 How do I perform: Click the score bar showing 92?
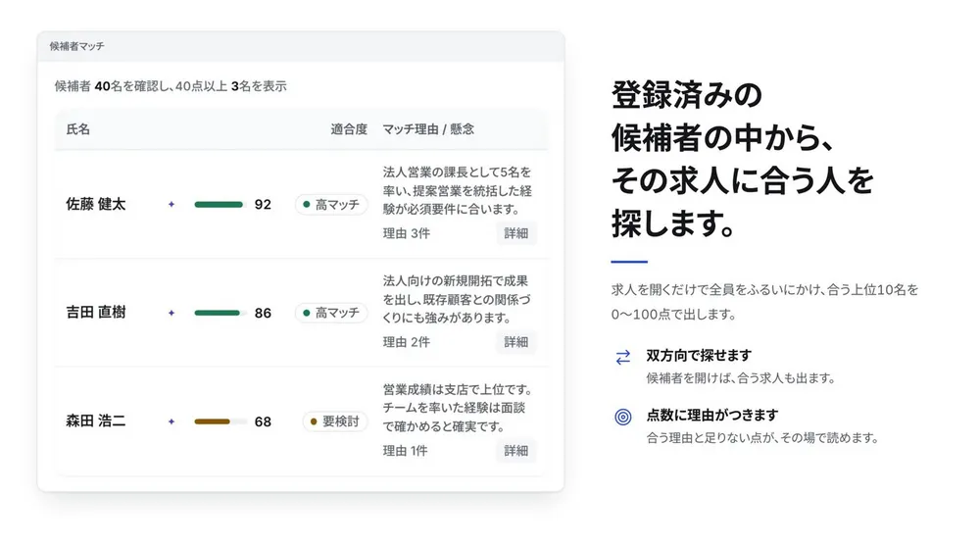(220, 205)
